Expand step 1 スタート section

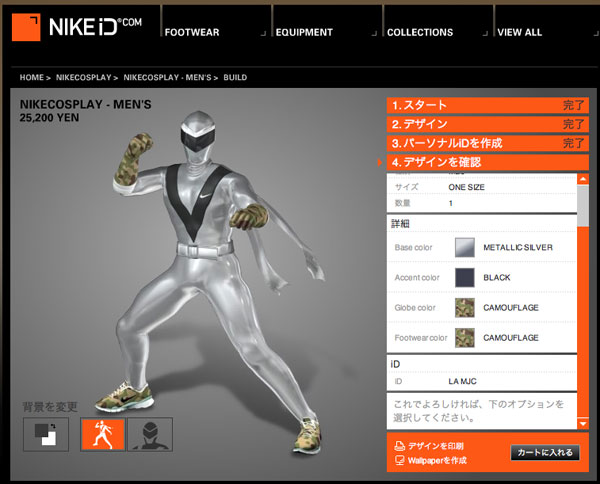pyautogui.click(x=488, y=105)
